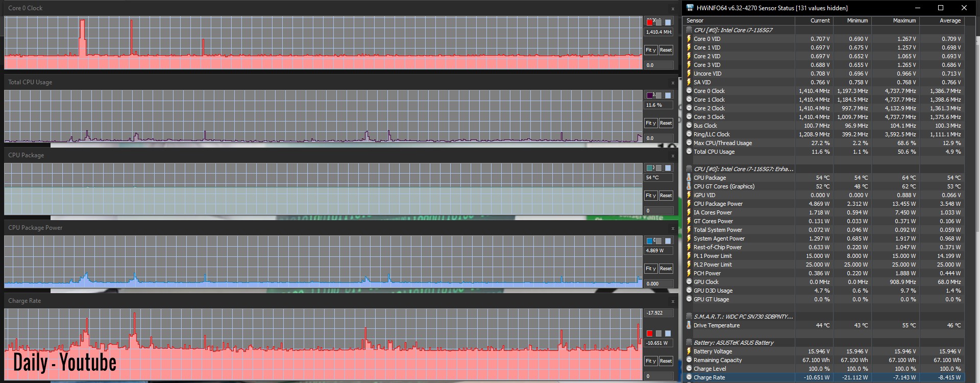This screenshot has width=980, height=383.
Task: Close the CPU Package Power graph panel
Action: tap(673, 228)
